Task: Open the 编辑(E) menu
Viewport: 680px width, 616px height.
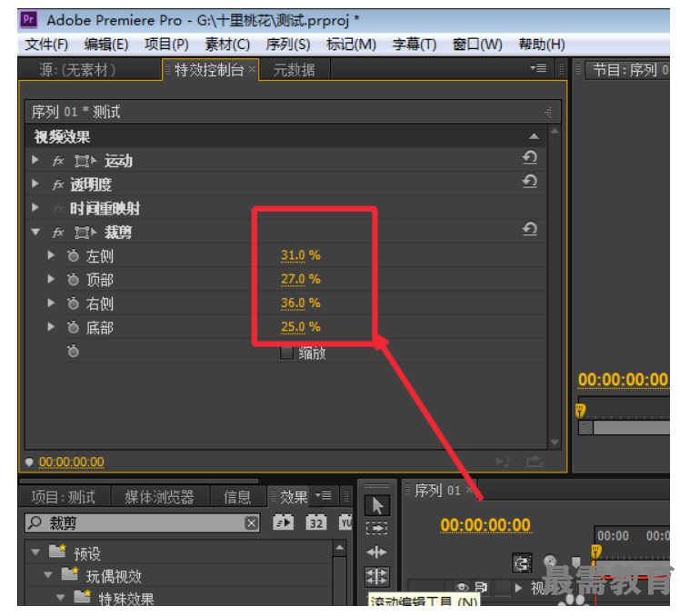Action: pos(106,45)
